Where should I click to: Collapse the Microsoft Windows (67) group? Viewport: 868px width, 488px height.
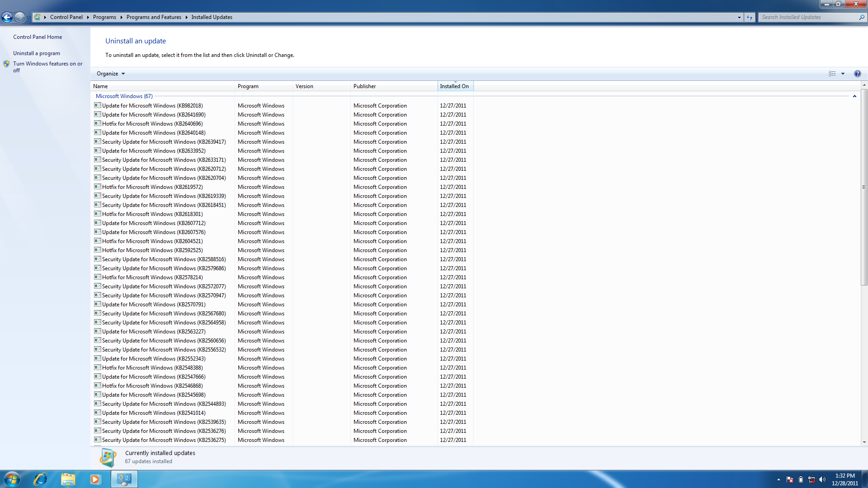(854, 96)
